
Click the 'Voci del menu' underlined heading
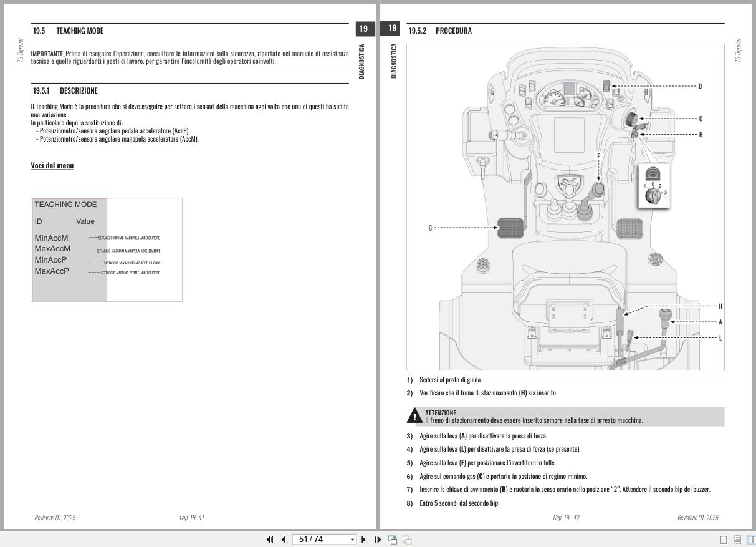(52, 165)
